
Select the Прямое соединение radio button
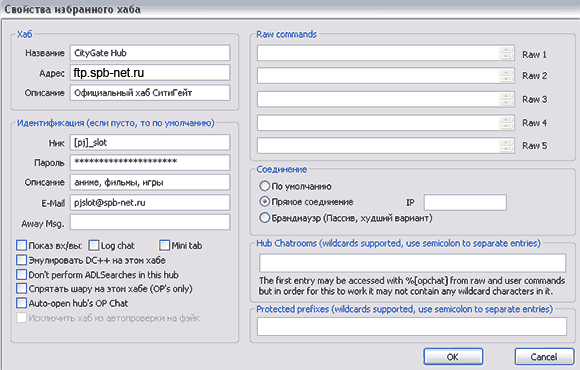(x=265, y=202)
